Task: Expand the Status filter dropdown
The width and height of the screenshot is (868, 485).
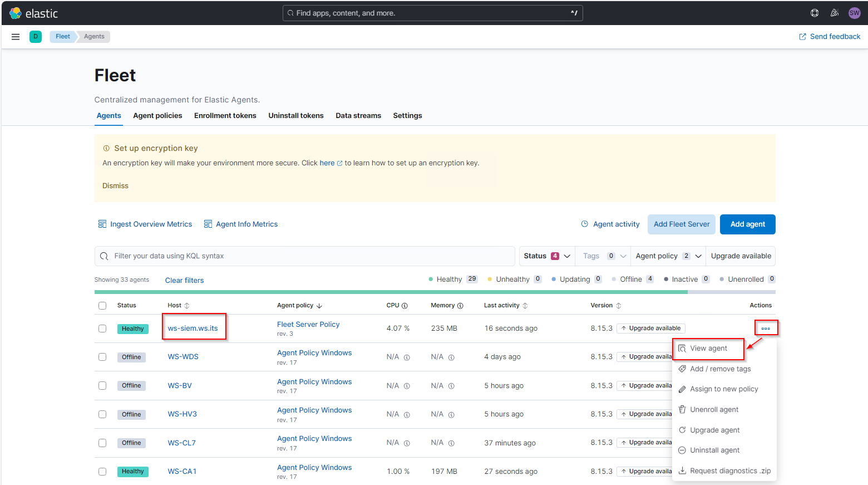Action: pos(547,256)
